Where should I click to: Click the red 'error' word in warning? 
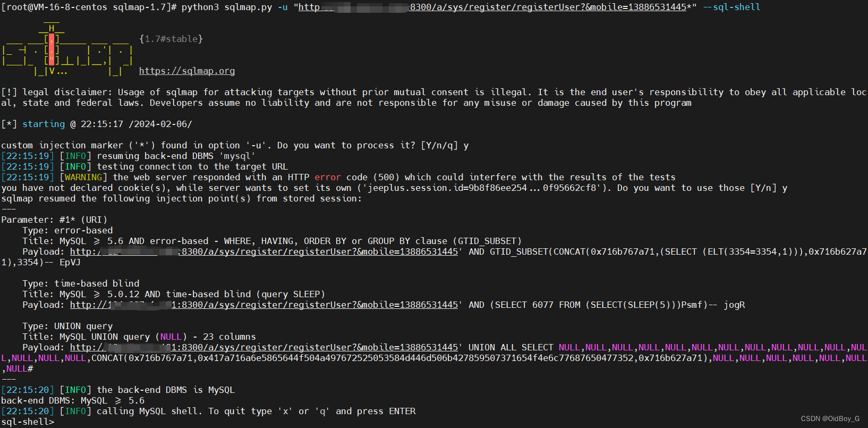coord(328,177)
